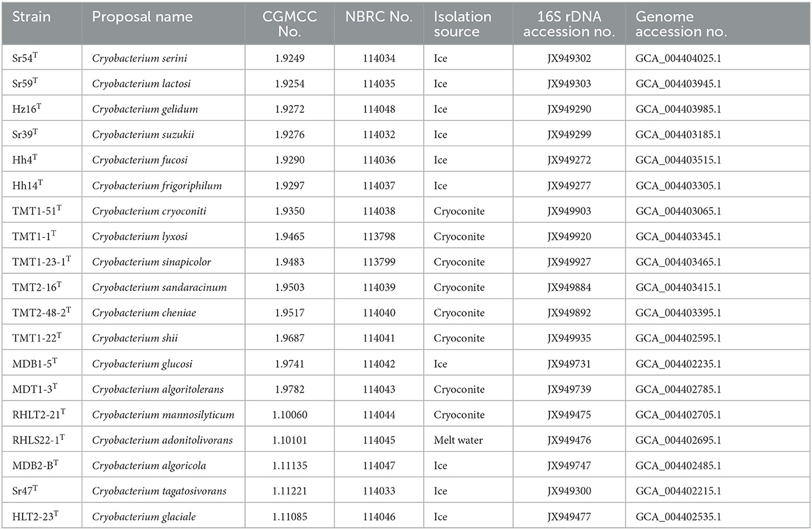Screen dimensions: 812x530
Task: Click accession JX949884
Action: tap(569, 287)
